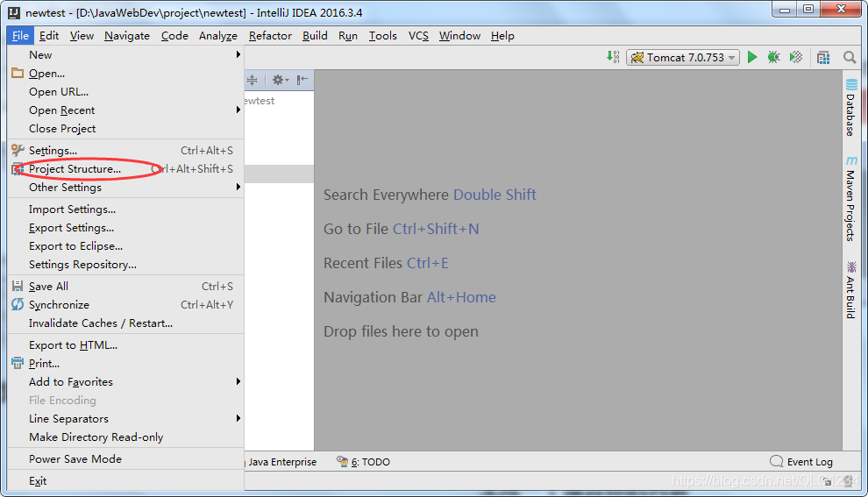Open the Run menu
This screenshot has width=868, height=497.
348,36
